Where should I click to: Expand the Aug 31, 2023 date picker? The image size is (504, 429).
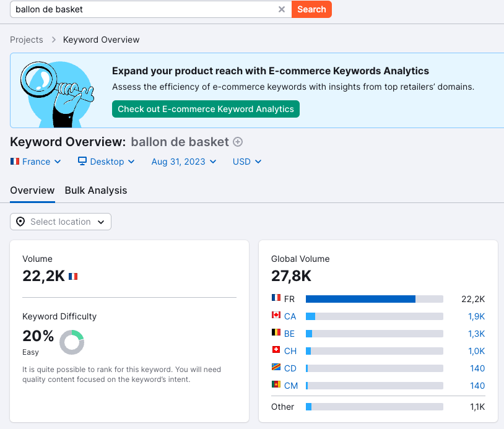(184, 162)
